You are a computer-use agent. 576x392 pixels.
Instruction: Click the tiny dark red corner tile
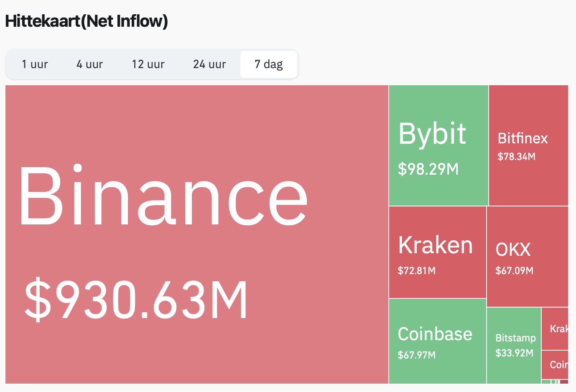click(x=564, y=382)
